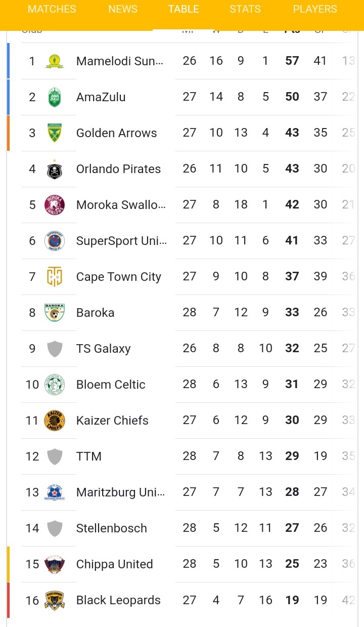
Task: Open the NEWS tab
Action: (123, 9)
